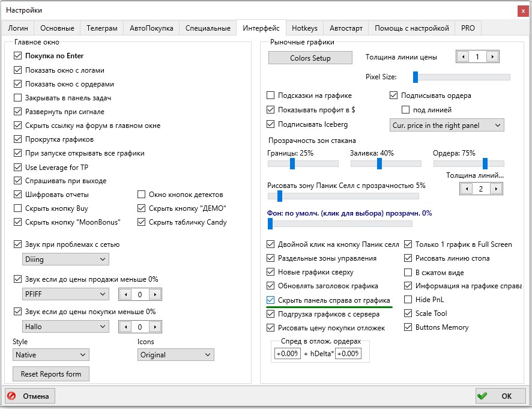Click left arrow of Hallo sound threshold stepper
Image resolution: width=532 pixels, height=409 pixels.
[x=125, y=327]
